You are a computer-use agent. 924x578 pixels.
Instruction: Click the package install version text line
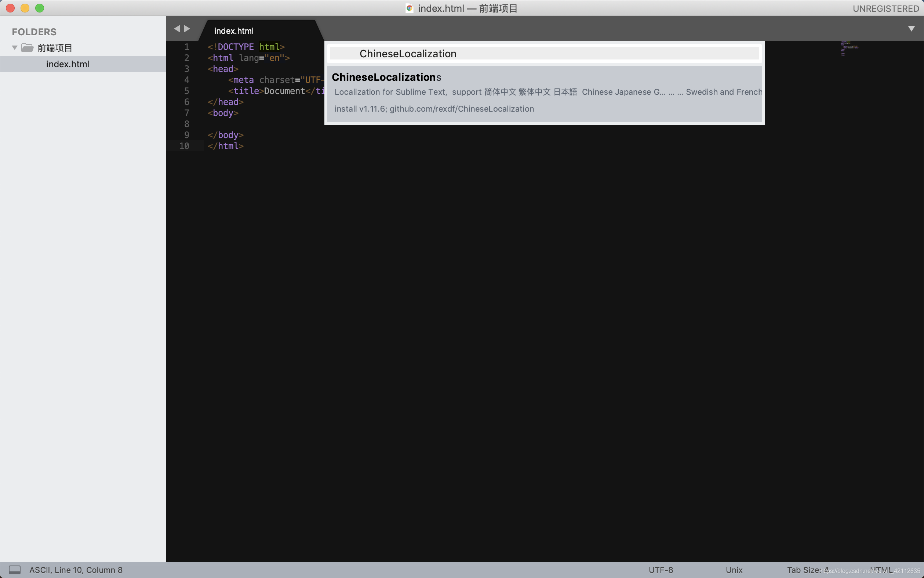(x=434, y=109)
